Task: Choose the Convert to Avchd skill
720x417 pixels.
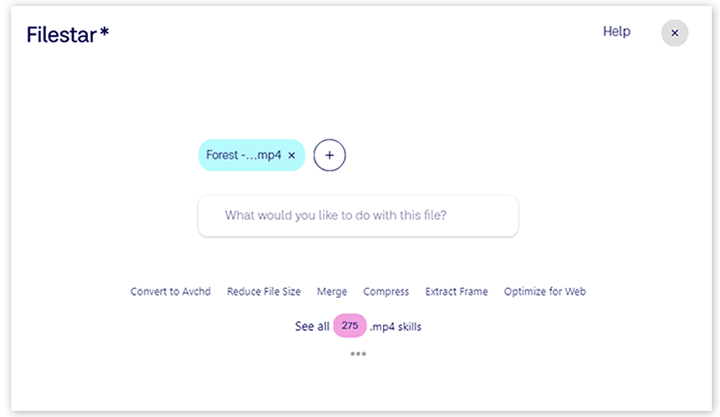Action: click(x=170, y=292)
